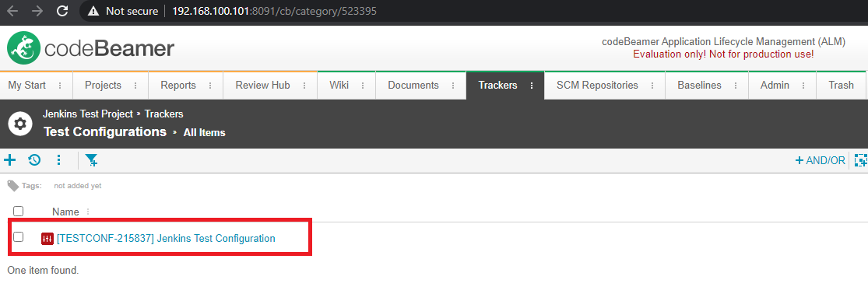Expand the Reports tab dots menu

click(210, 86)
